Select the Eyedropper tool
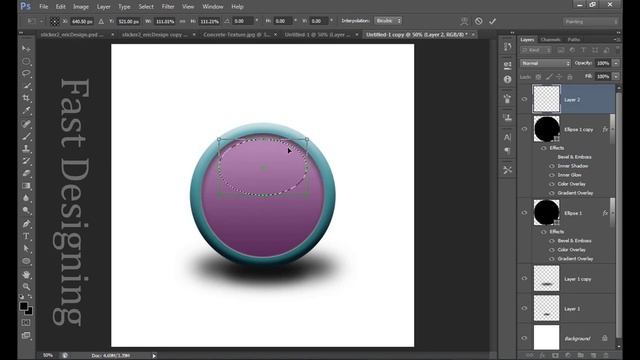 pos(27,111)
